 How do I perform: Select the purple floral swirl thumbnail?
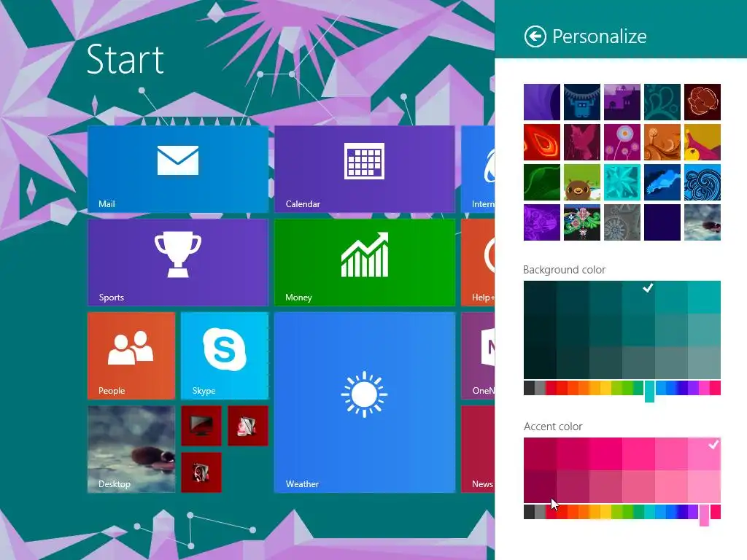pos(542,222)
